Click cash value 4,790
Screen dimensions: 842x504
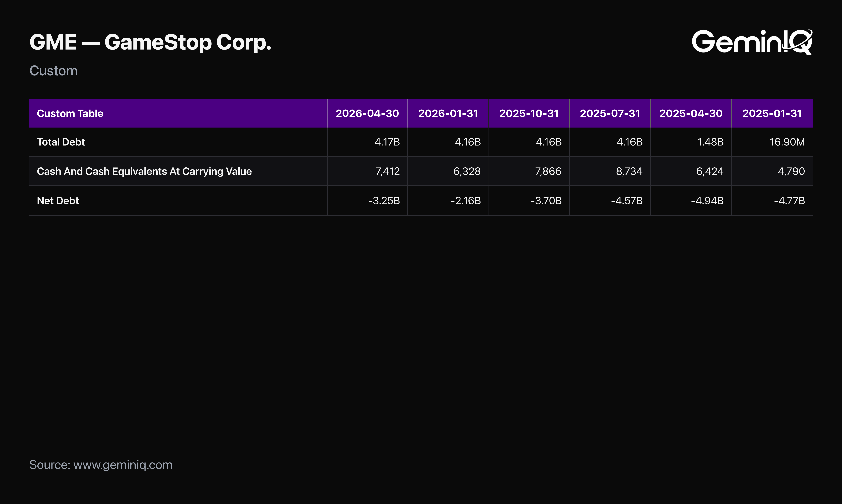click(791, 171)
